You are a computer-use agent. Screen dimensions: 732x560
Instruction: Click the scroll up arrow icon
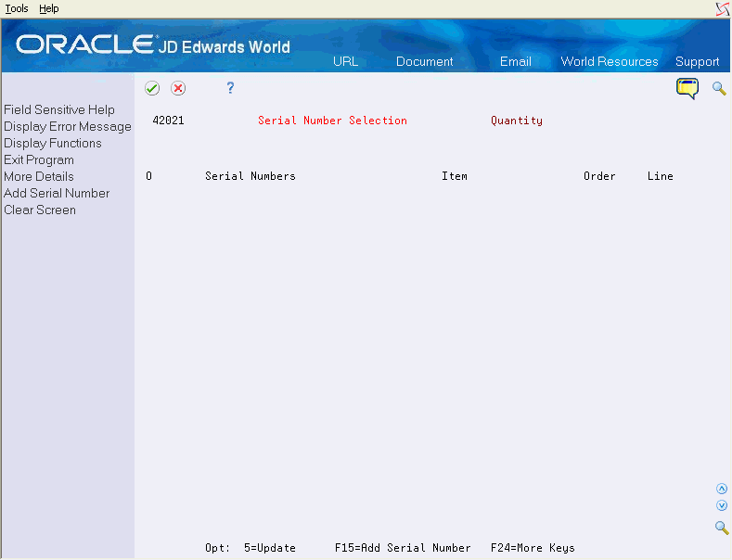coord(722,489)
